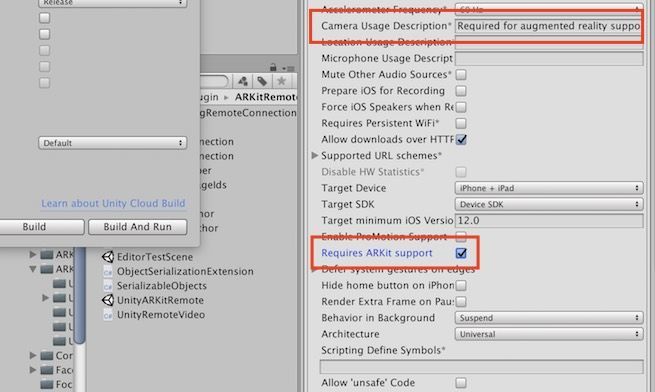
Task: Toggle Requires ARKit support checkbox
Action: pos(461,253)
